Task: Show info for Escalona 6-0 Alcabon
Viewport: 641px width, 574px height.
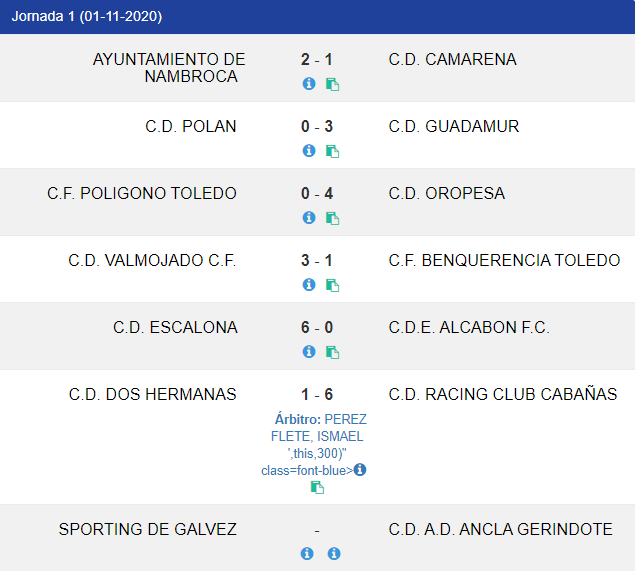Action: tap(309, 351)
